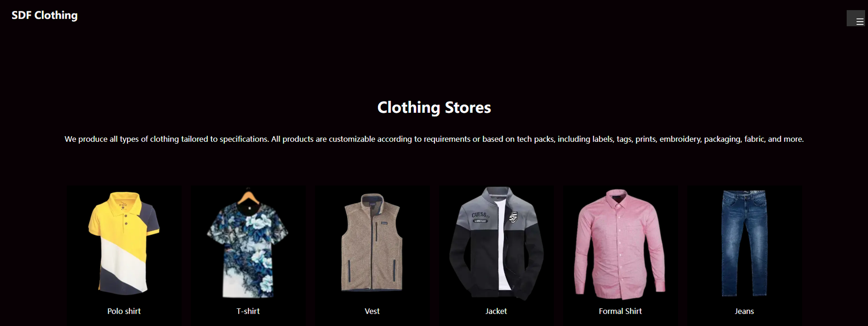Open the Jeans label link
This screenshot has width=868, height=326.
click(x=744, y=311)
